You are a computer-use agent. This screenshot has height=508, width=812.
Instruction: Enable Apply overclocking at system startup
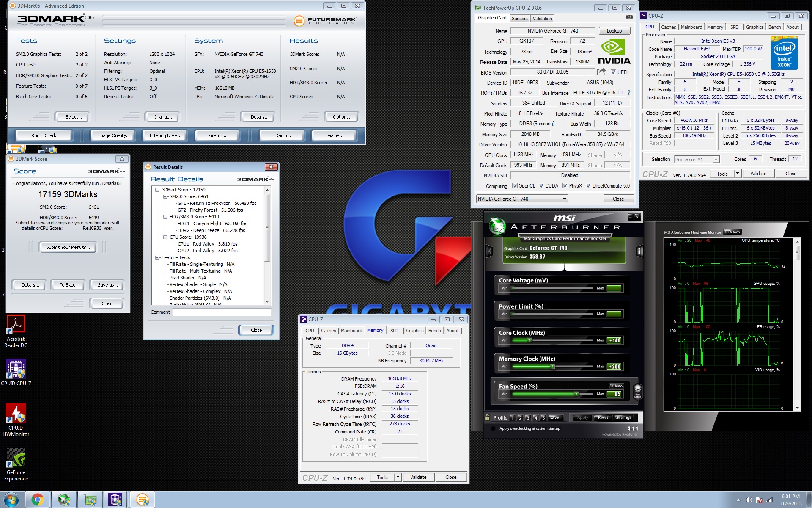click(493, 428)
